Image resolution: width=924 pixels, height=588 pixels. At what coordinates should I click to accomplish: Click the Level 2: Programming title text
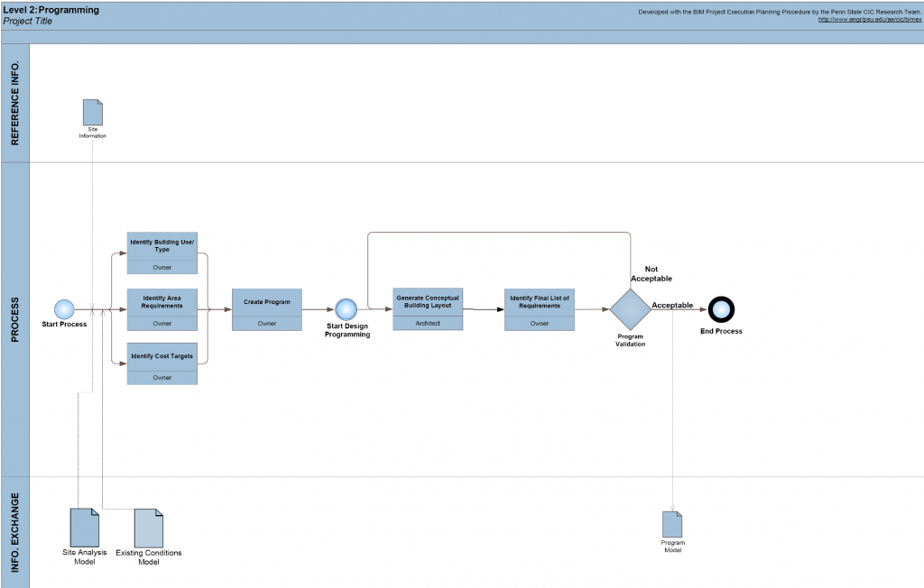coord(51,9)
